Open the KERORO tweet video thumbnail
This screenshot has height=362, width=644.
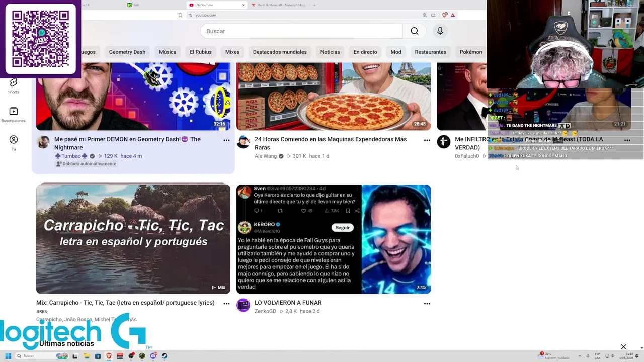coord(334,239)
